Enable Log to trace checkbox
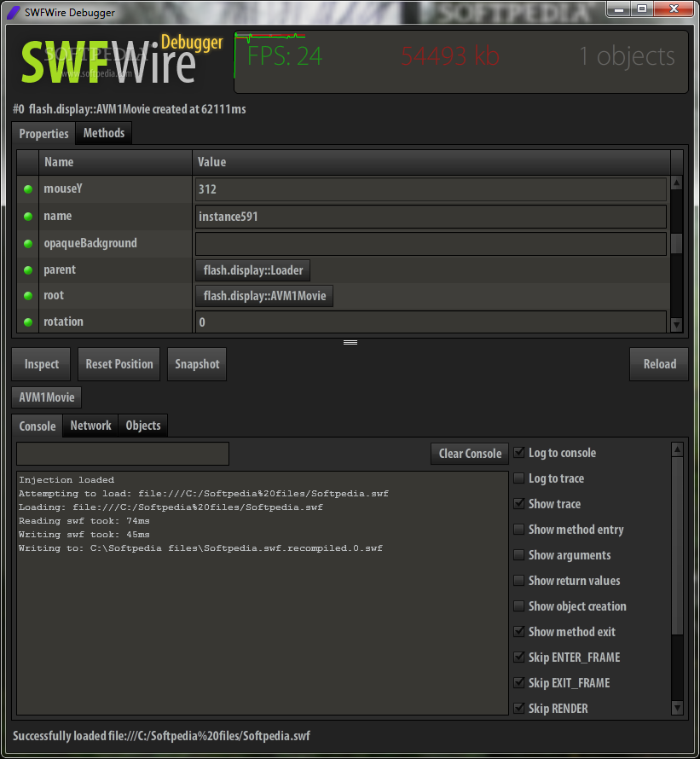The width and height of the screenshot is (700, 759). pyautogui.click(x=519, y=478)
